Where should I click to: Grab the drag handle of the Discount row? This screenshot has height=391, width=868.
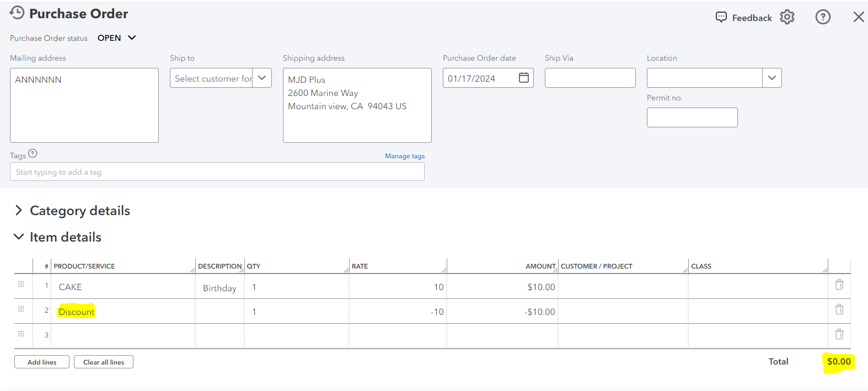[21, 309]
